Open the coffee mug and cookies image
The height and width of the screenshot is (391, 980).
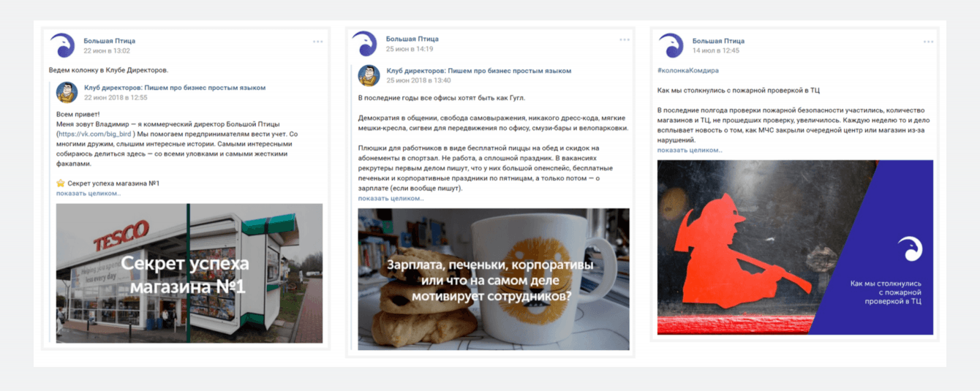coord(494,279)
